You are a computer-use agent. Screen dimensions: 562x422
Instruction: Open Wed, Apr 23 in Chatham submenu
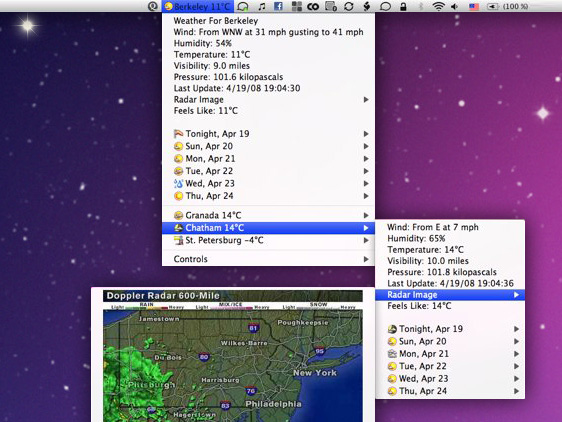[450, 379]
